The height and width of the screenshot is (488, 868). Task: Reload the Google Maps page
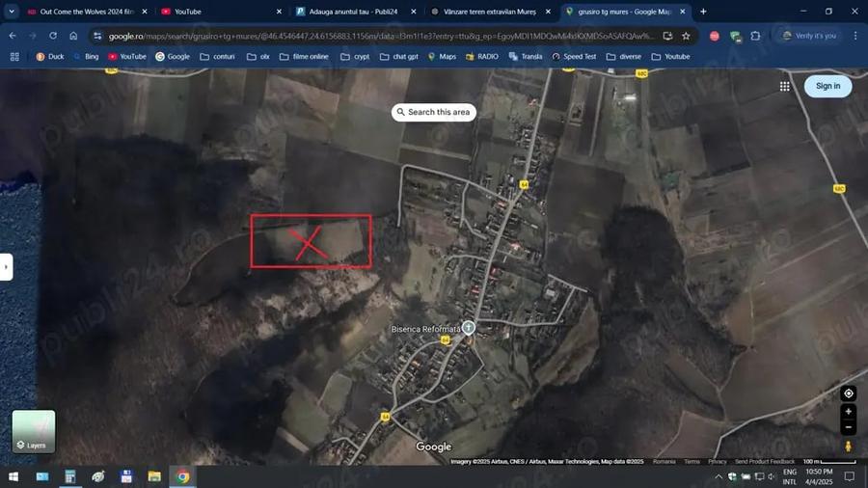(53, 36)
